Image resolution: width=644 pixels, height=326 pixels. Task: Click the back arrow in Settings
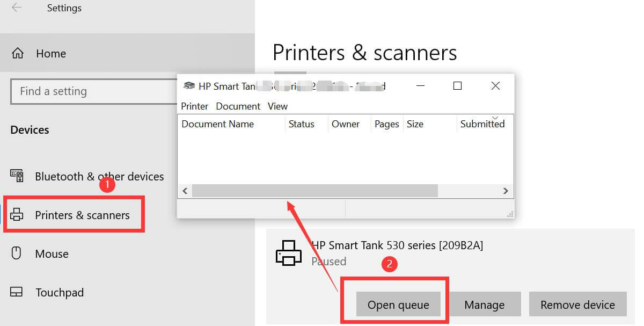point(16,8)
